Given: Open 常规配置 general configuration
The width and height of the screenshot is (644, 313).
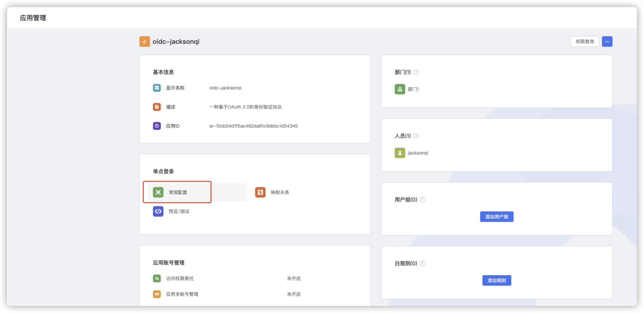Looking at the screenshot, I should point(197,192).
